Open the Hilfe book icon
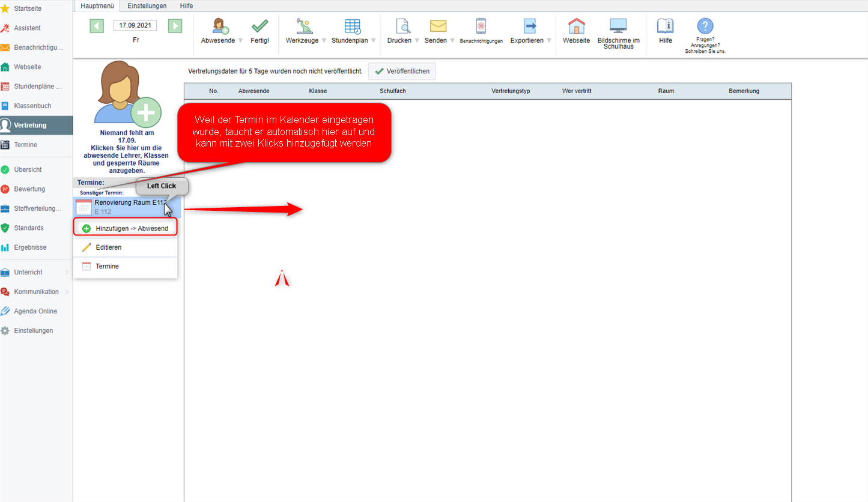The image size is (868, 502). [x=665, y=26]
